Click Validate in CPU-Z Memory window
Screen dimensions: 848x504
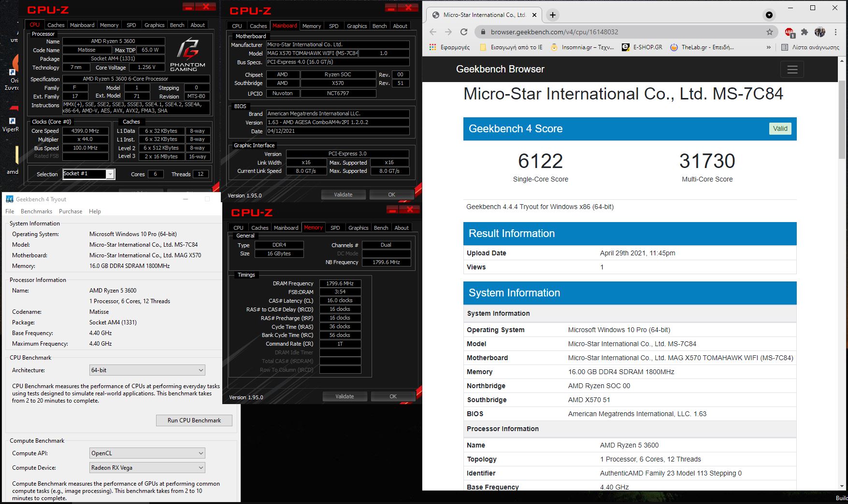point(345,396)
